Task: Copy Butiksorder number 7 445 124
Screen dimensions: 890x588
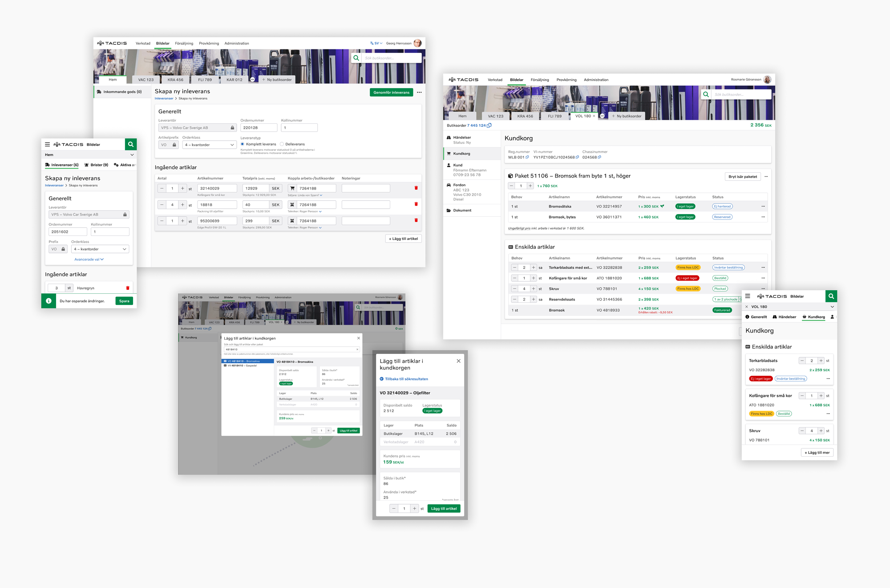Action: tap(489, 126)
